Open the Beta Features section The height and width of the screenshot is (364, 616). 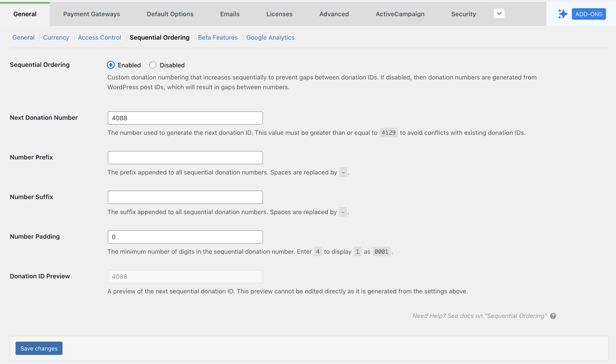(218, 37)
